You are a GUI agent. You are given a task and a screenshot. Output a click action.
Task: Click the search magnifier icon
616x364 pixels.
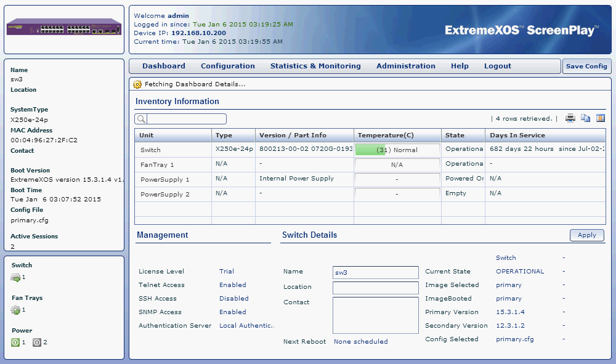coord(141,119)
